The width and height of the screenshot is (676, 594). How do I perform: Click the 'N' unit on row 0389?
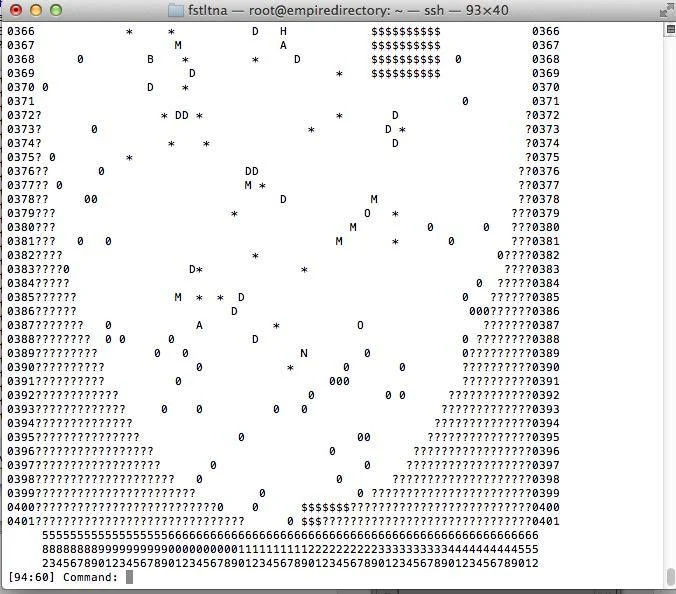pos(304,353)
